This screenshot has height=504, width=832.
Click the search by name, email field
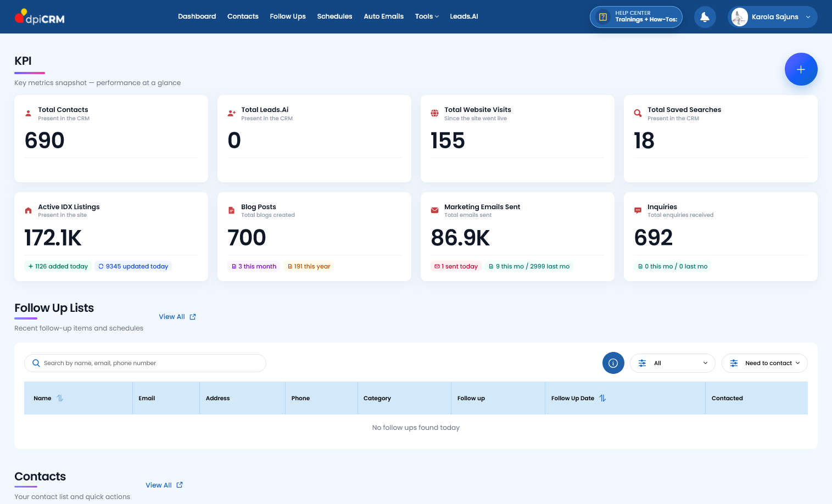click(145, 363)
